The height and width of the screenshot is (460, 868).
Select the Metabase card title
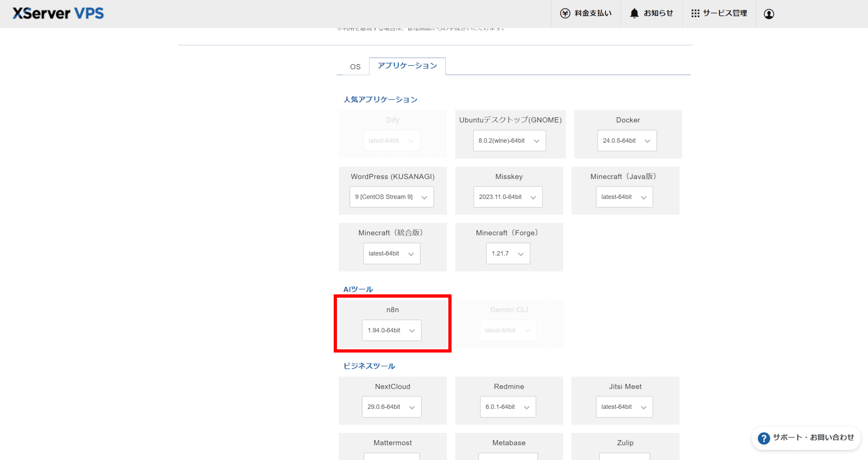[x=509, y=443]
